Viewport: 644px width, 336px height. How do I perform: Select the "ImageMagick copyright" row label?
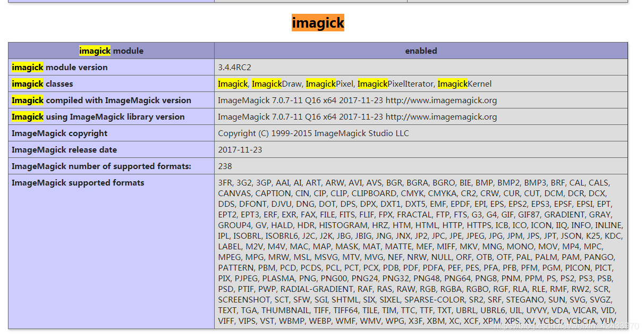60,133
